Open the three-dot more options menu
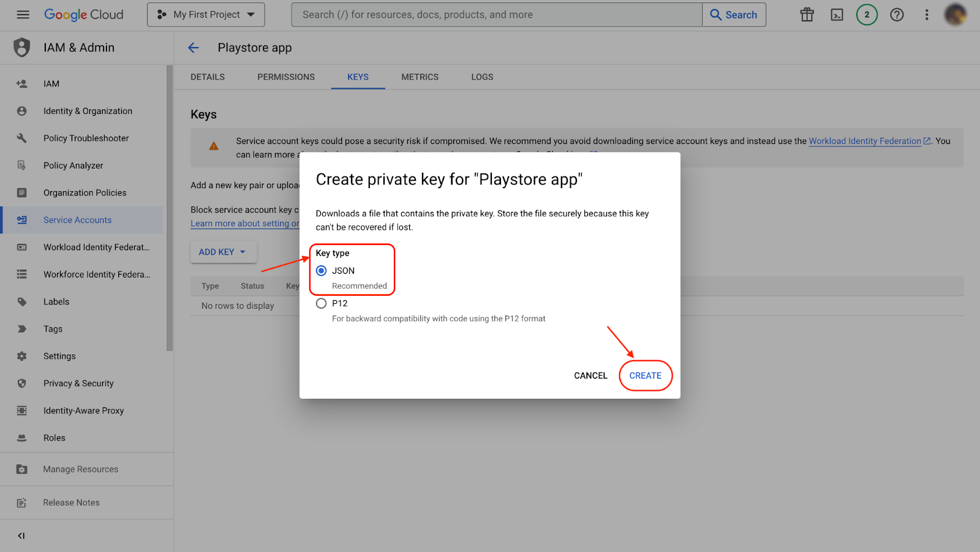Screen dimensions: 980x552 [x=927, y=15]
